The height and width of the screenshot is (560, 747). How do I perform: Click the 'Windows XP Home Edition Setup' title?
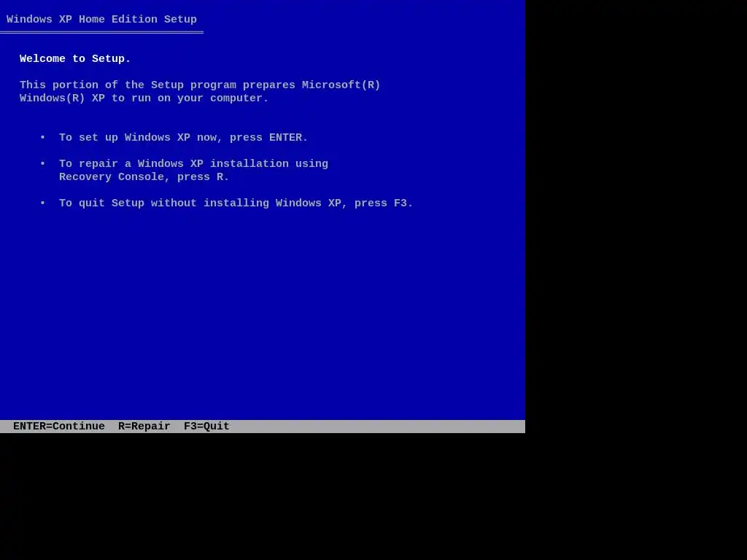pos(101,20)
